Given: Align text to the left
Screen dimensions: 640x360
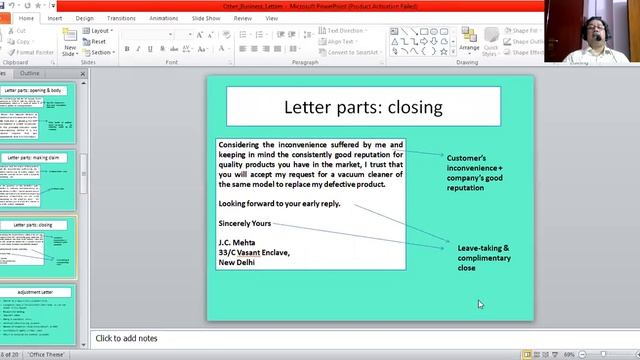Looking at the screenshot, I should 243,49.
